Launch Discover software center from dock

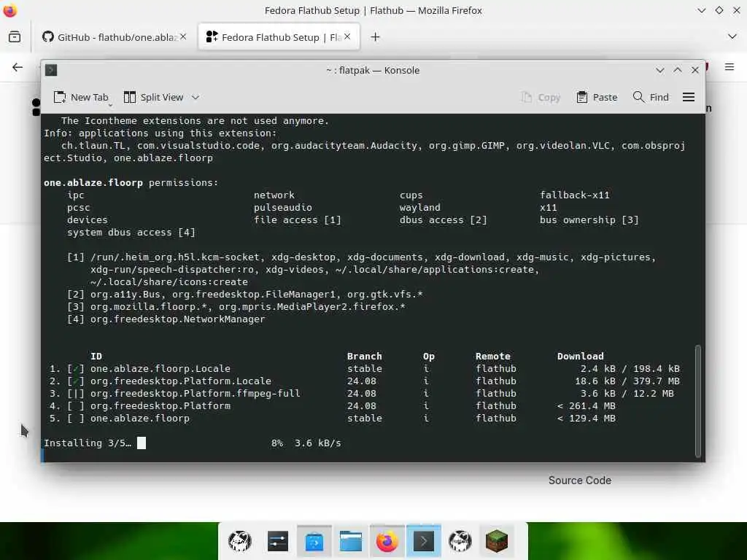pos(314,542)
